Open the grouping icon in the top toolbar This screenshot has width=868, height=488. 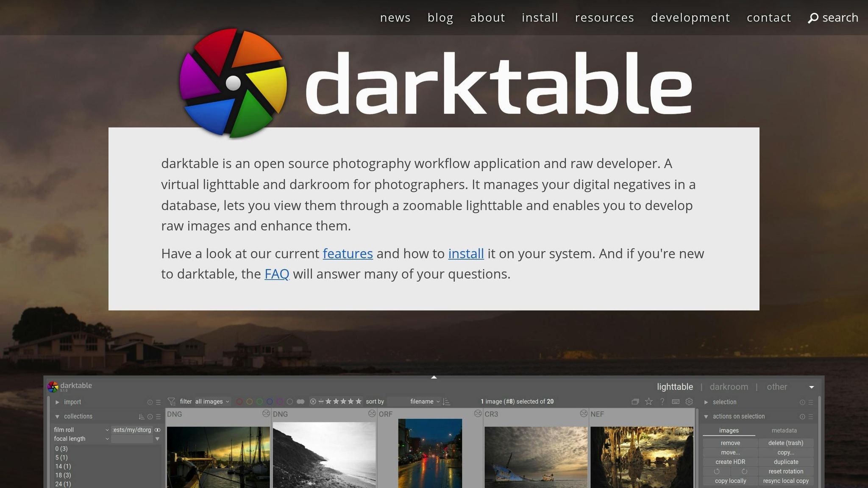(x=635, y=402)
